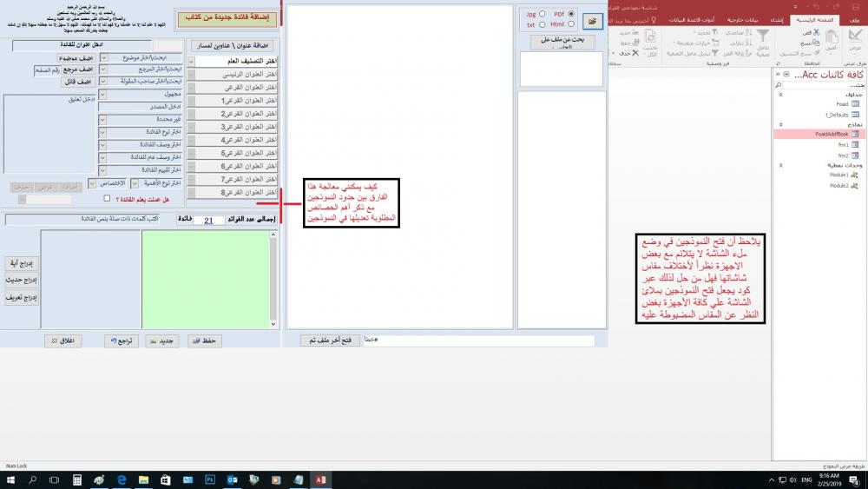Viewport: 868px width, 489px height.
Task: Select the Jpg radio button
Action: point(542,14)
